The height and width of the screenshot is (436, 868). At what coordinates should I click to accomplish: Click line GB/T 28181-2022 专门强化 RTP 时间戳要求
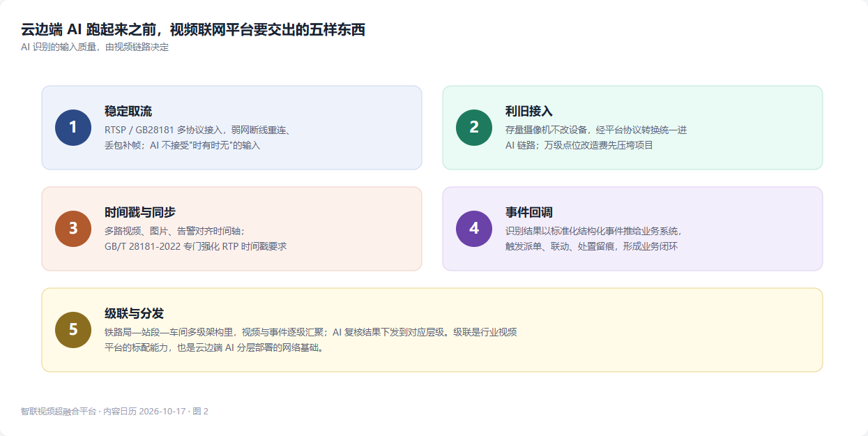click(196, 246)
